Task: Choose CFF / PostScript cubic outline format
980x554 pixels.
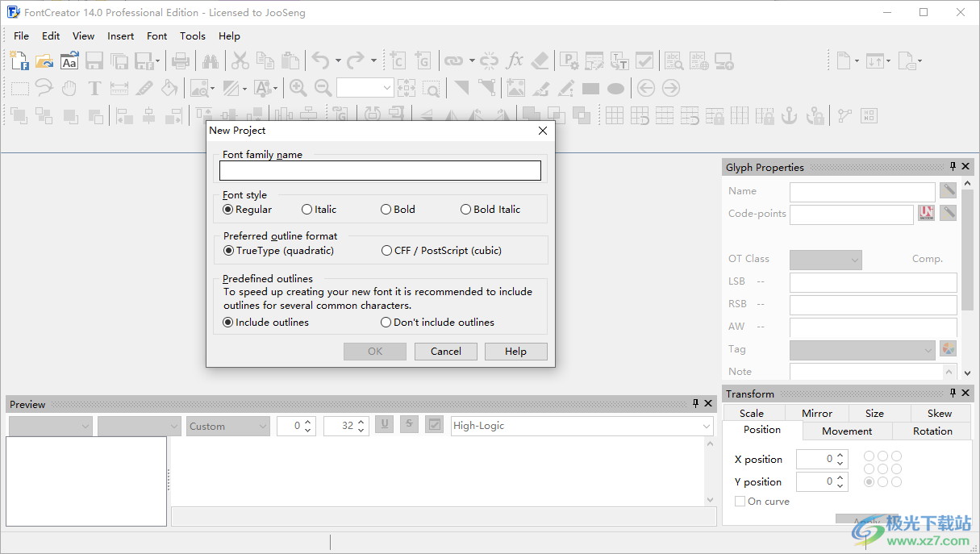Action: tap(386, 249)
